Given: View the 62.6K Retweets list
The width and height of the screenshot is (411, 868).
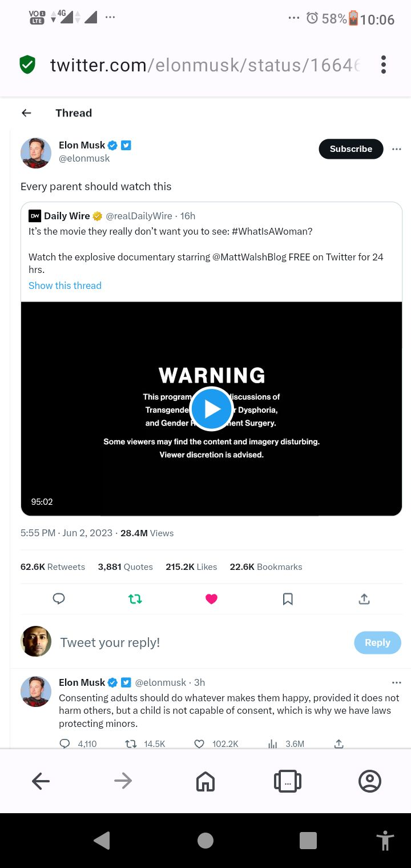Looking at the screenshot, I should 53,567.
